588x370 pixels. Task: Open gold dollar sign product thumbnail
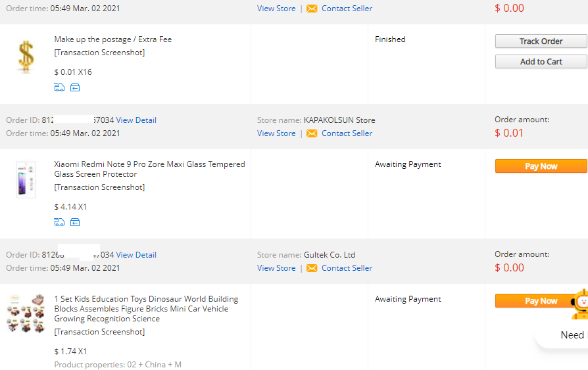pyautogui.click(x=26, y=57)
